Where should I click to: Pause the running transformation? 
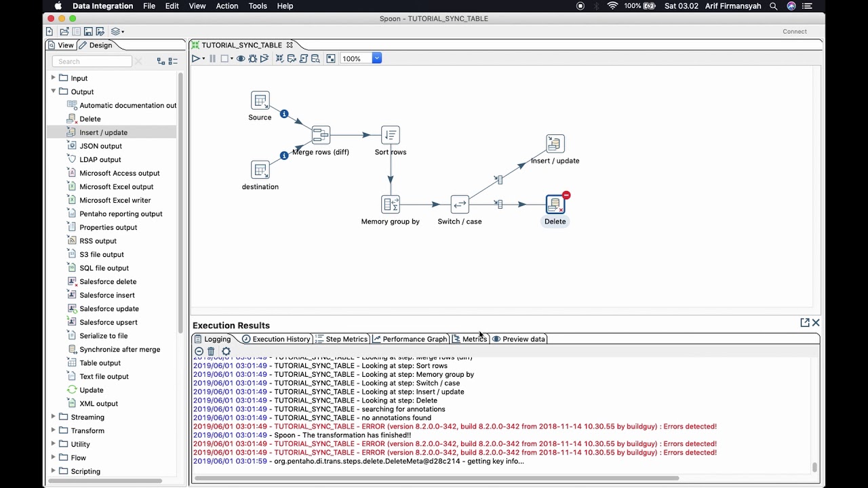212,59
